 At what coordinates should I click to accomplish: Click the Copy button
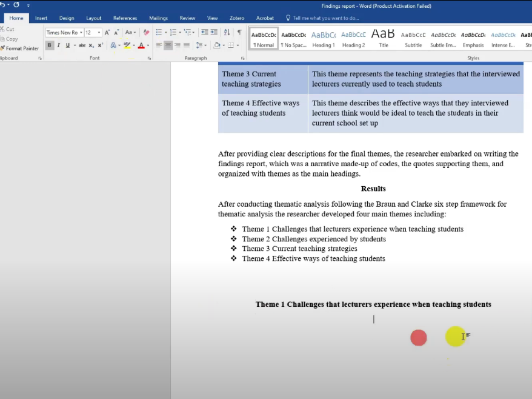coord(9,39)
